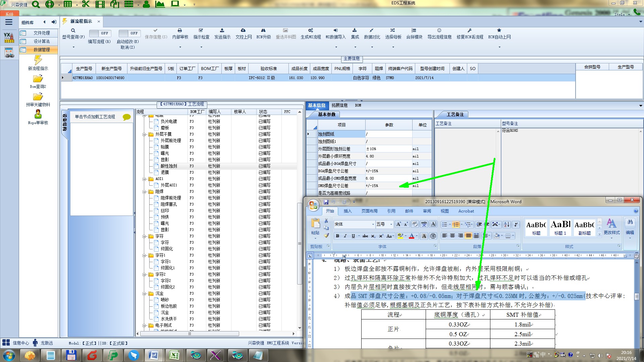The height and width of the screenshot is (362, 644).
Task: Open Word 页面布局 ribbon tab
Action: coord(369,211)
